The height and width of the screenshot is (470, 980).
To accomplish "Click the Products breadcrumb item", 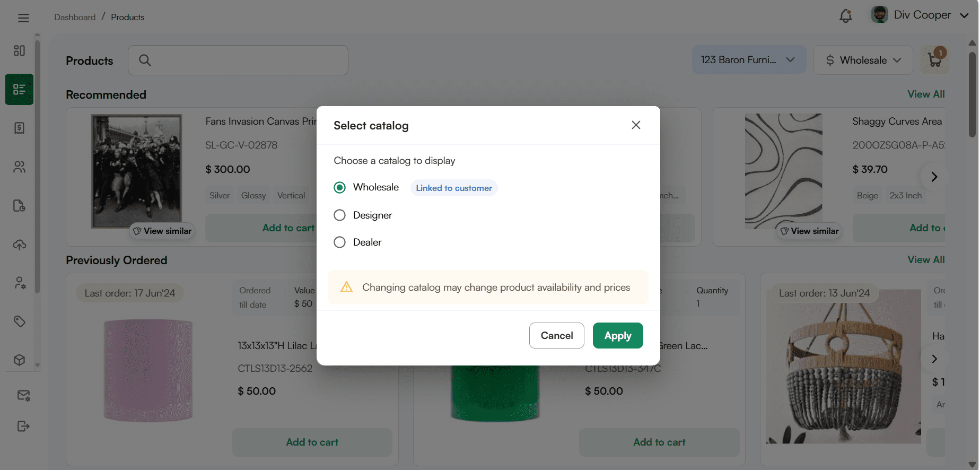I will 127,18.
